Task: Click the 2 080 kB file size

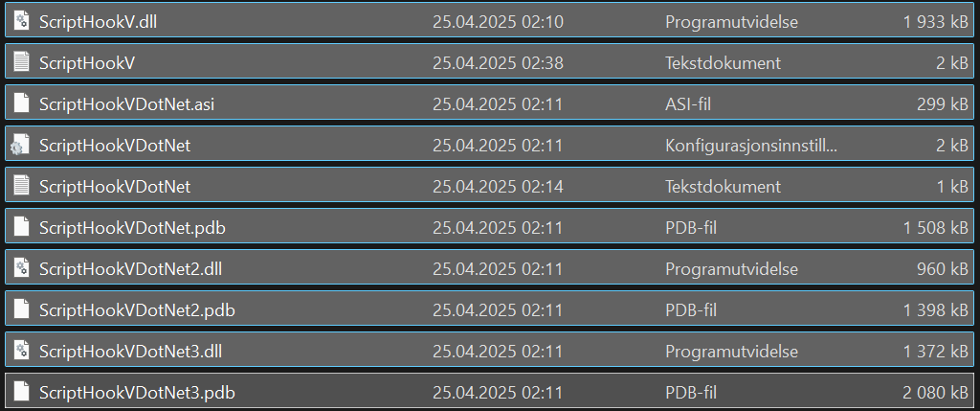Action: tap(935, 393)
